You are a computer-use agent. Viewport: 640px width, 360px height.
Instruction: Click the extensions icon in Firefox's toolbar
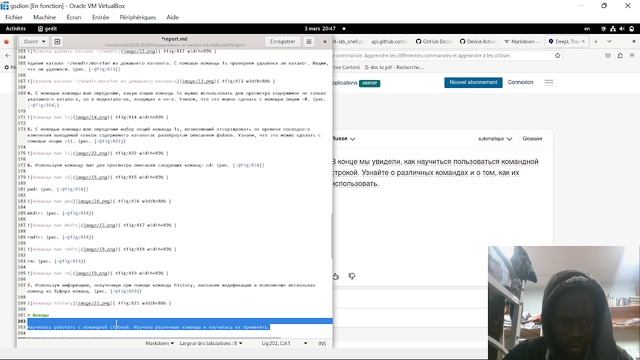tap(620, 56)
